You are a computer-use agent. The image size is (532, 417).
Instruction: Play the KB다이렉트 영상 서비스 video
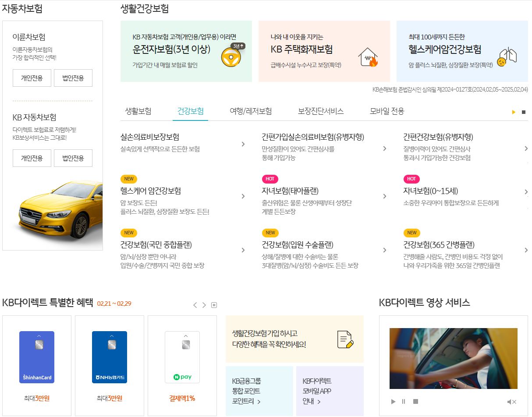[x=393, y=401]
